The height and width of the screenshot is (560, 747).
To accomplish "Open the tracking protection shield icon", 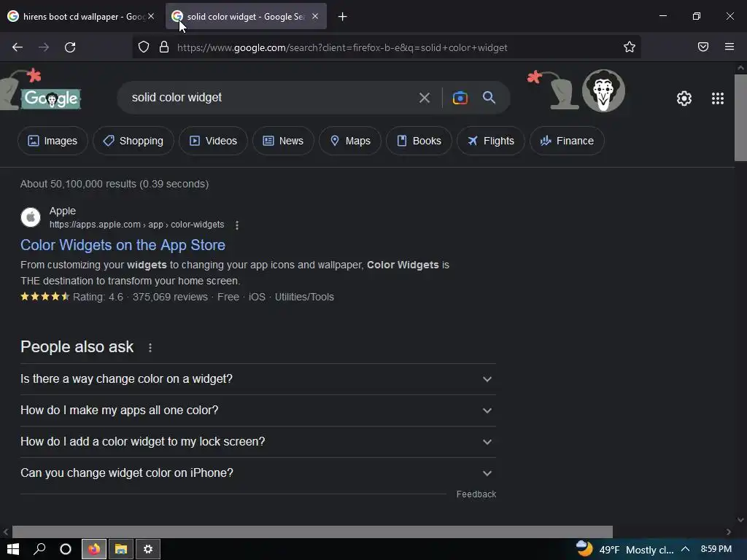I will [x=144, y=47].
